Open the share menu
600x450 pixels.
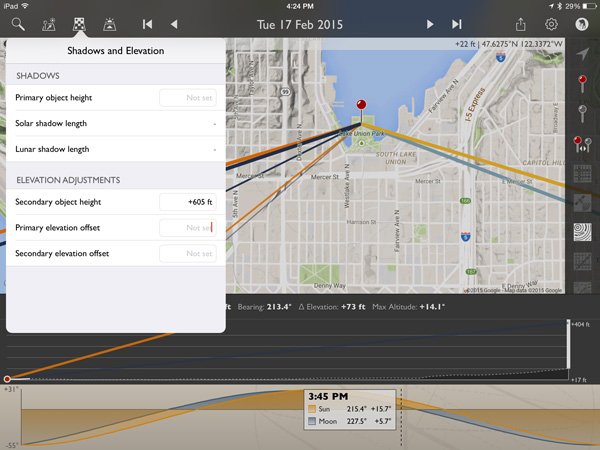coord(519,23)
